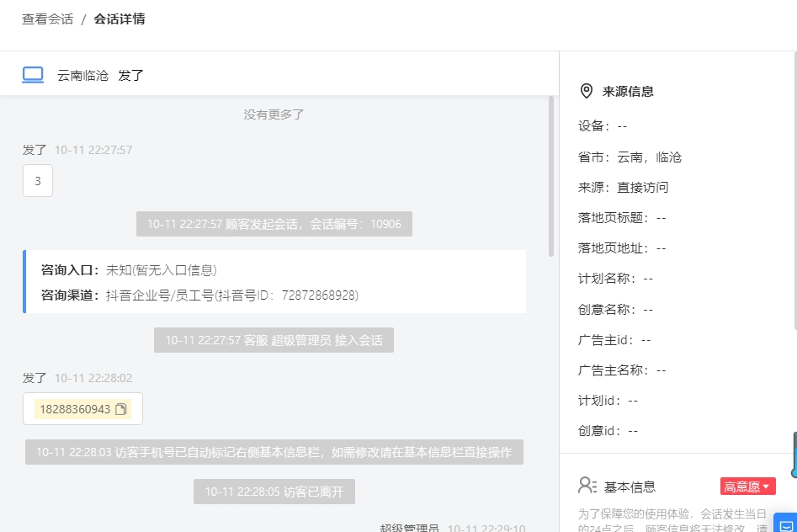Click the message bubble containing 3
The image size is (797, 532).
38,180
